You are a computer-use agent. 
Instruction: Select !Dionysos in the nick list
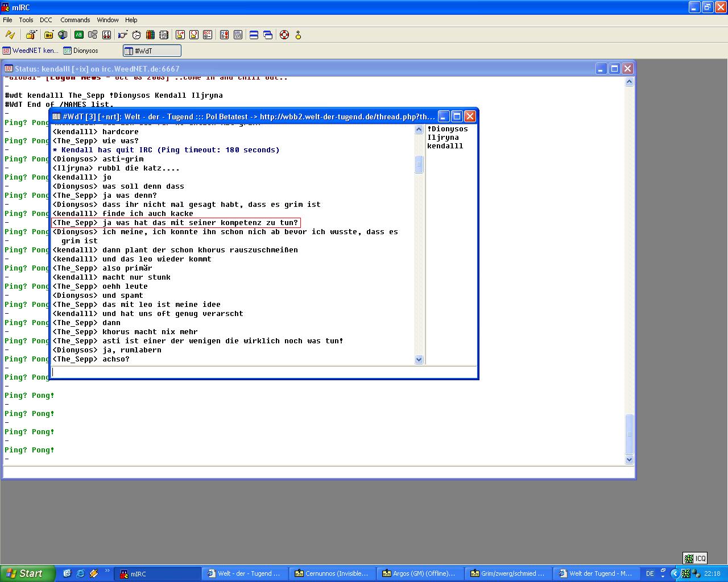coord(447,129)
